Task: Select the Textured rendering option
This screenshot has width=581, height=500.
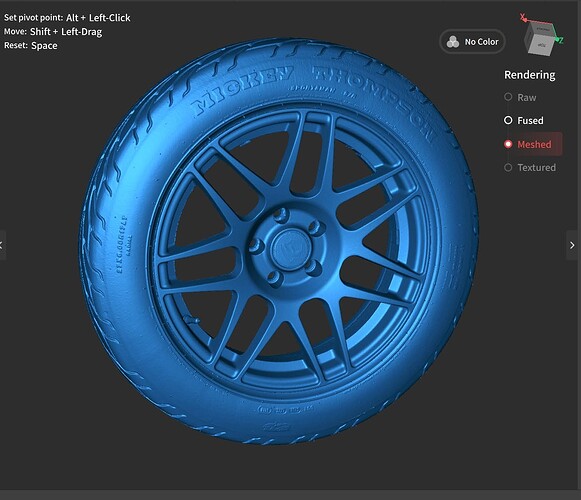Action: [x=530, y=168]
